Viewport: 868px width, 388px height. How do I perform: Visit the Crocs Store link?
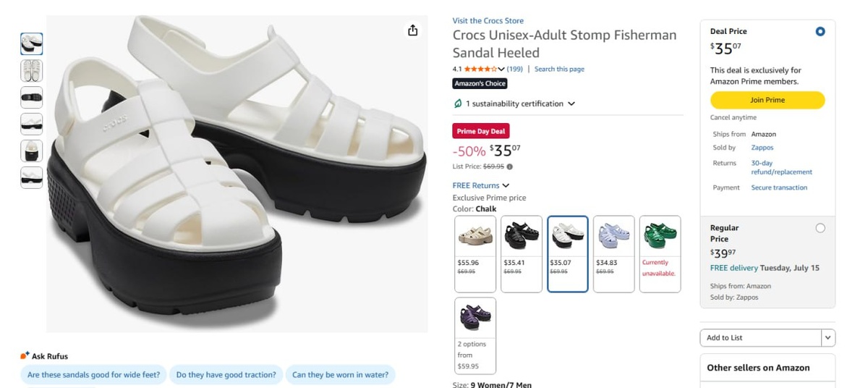(488, 20)
